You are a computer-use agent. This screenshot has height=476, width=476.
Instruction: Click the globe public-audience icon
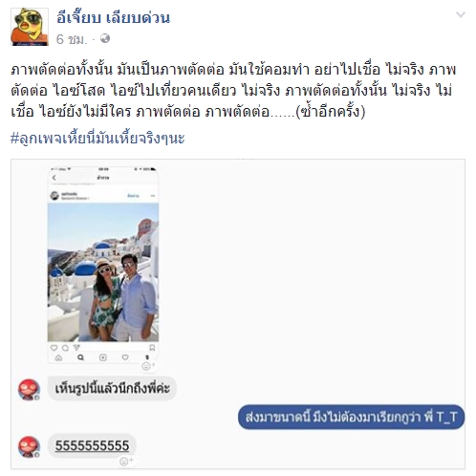tap(105, 38)
